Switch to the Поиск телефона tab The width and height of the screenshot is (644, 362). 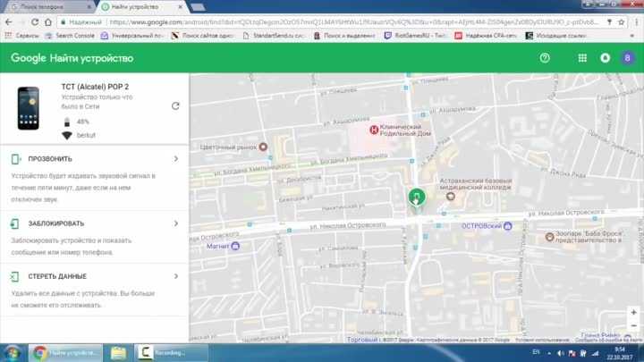pyautogui.click(x=50, y=7)
